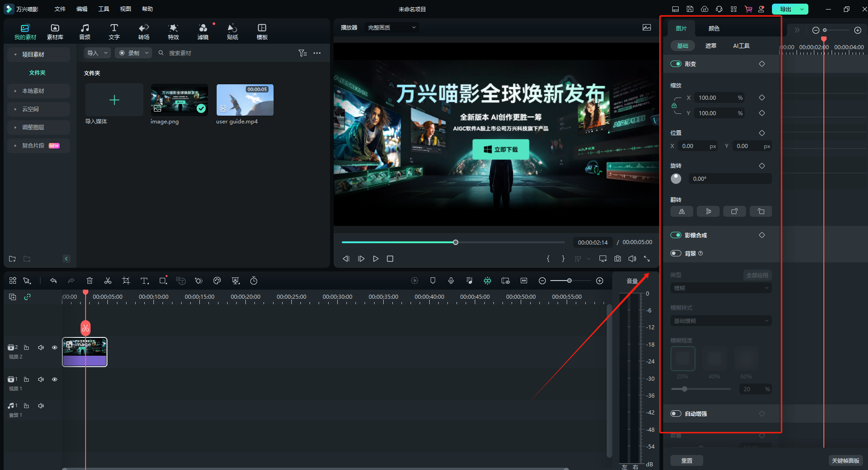Viewport: 868px width, 470px height.
Task: Open the 文字 text tab
Action: pos(114,32)
